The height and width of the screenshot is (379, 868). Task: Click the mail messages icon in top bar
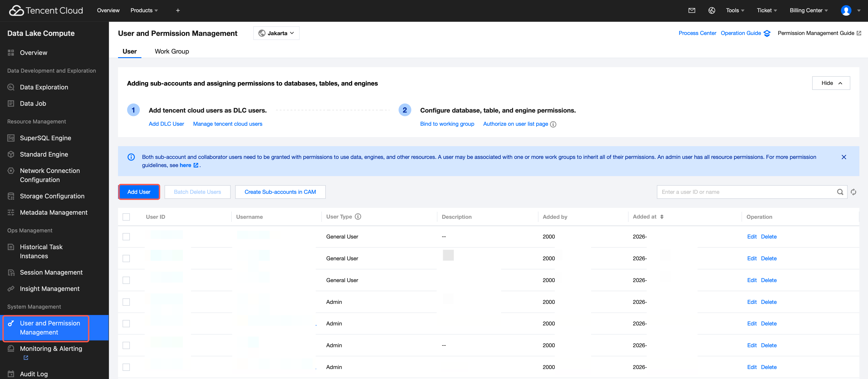691,10
